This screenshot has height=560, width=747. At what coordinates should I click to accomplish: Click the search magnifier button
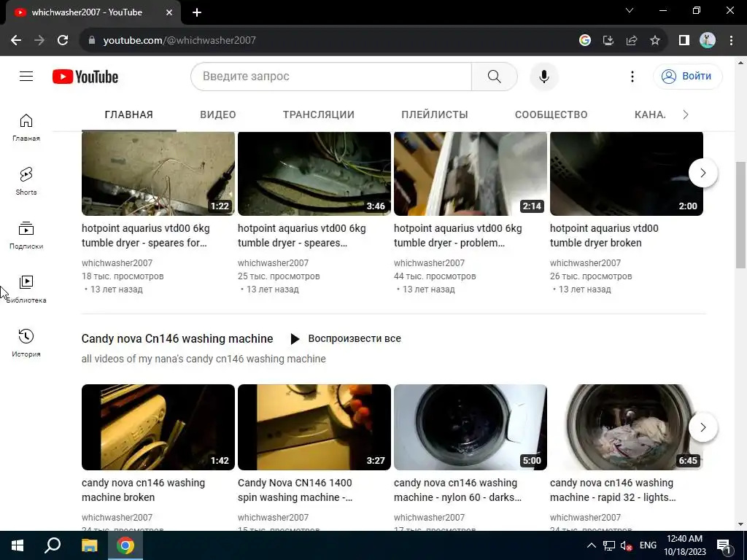click(495, 76)
